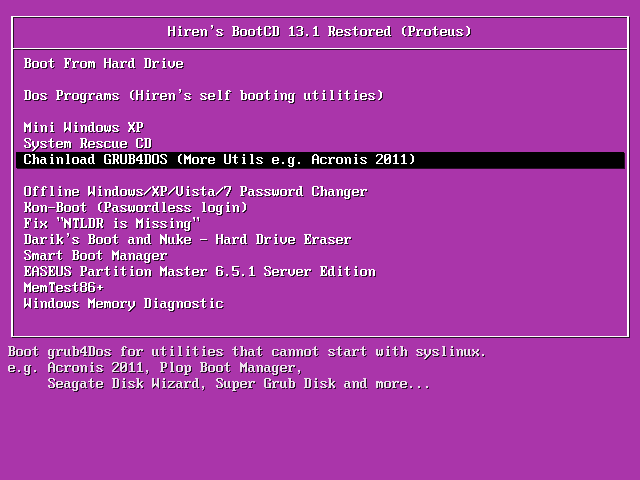Choose Fix "NTLDR is Missing" option
The image size is (640, 480).
pos(112,224)
